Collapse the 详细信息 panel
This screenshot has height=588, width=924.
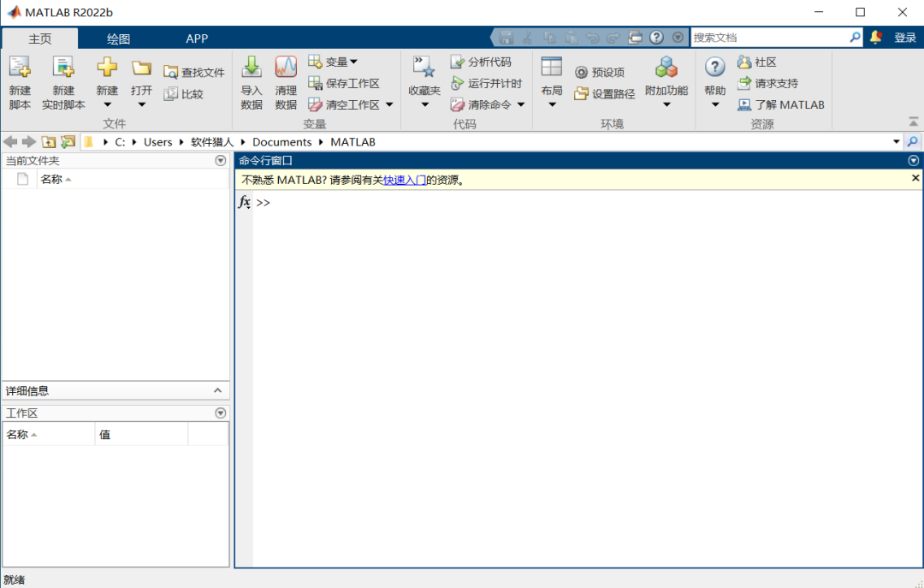pyautogui.click(x=217, y=390)
